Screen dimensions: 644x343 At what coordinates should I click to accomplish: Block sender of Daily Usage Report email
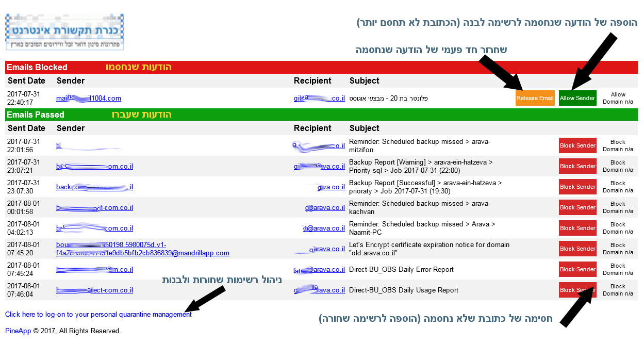[x=577, y=290]
